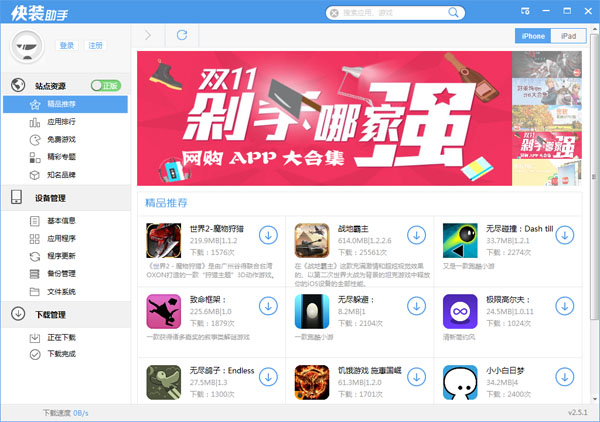
Task: Show 下载完成 completed downloads
Action: [61, 354]
